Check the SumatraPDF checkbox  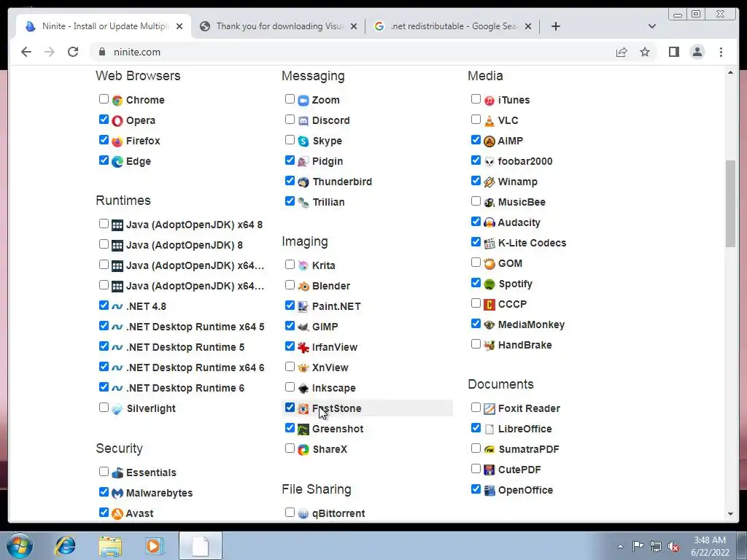click(476, 448)
